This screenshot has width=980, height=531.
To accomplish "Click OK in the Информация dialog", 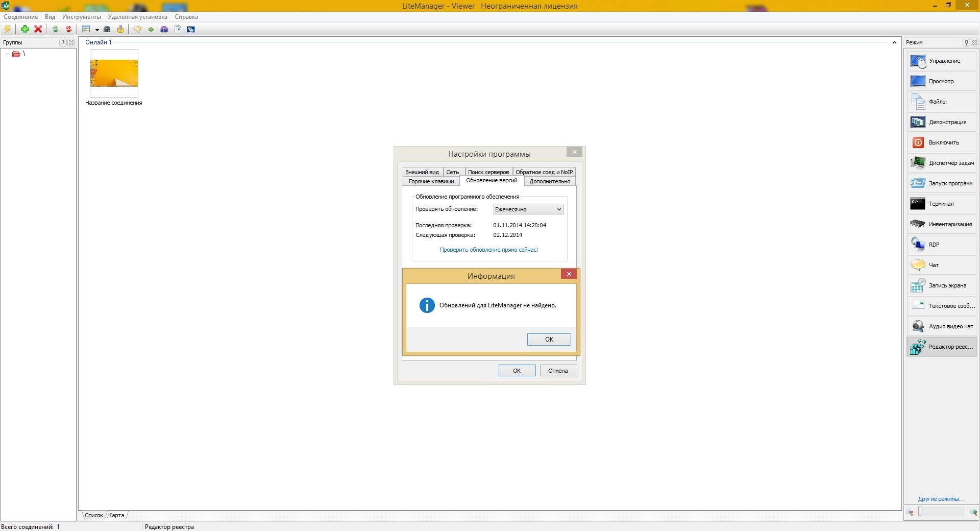I will click(549, 340).
